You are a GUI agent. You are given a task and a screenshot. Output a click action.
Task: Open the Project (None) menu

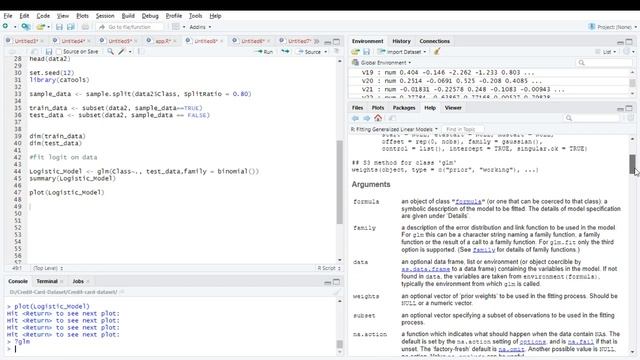pos(613,27)
